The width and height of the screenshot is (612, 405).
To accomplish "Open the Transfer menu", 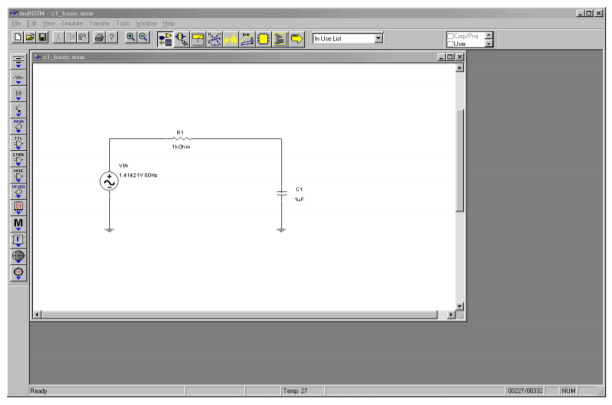I will click(x=100, y=22).
